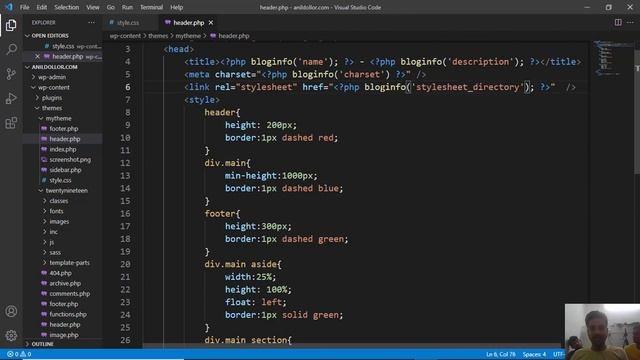Viewport: 640px width, 360px height.
Task: Open the View menu
Action: point(93,7)
